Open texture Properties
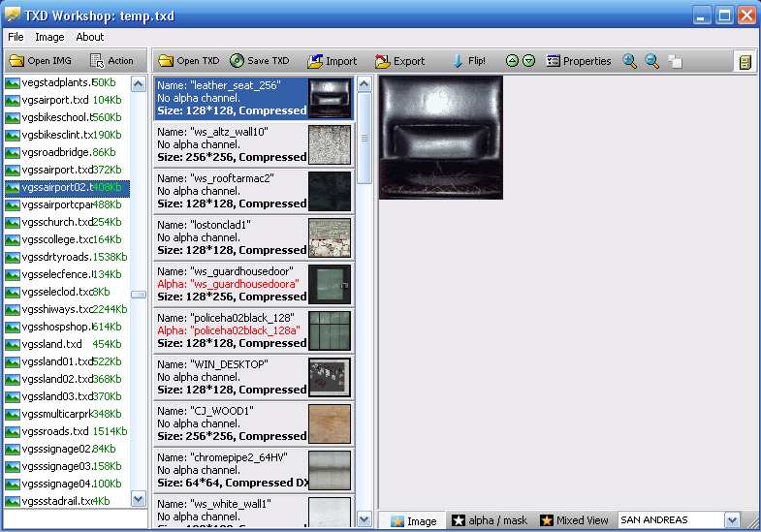This screenshot has height=532, width=761. [x=579, y=61]
